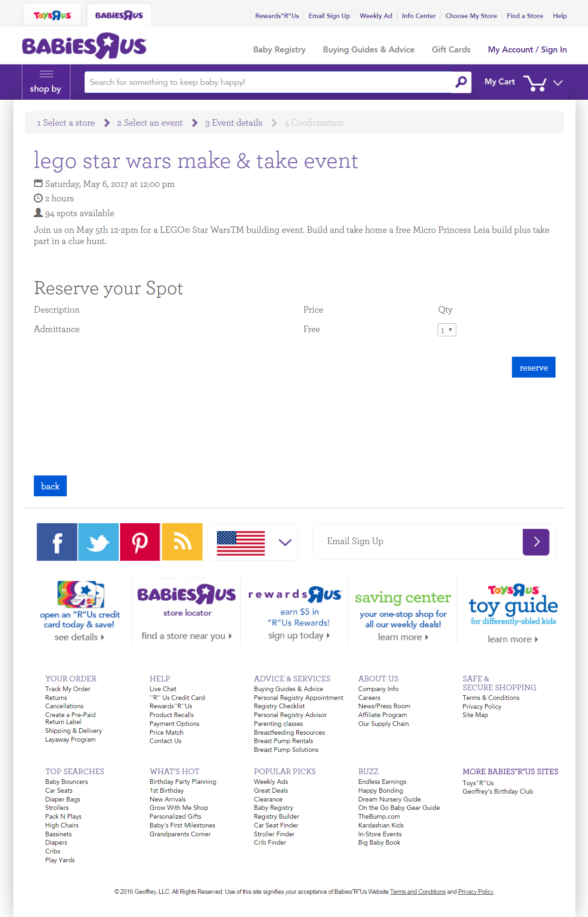This screenshot has height=917, width=588.
Task: Open the Facebook social icon
Action: click(x=57, y=542)
